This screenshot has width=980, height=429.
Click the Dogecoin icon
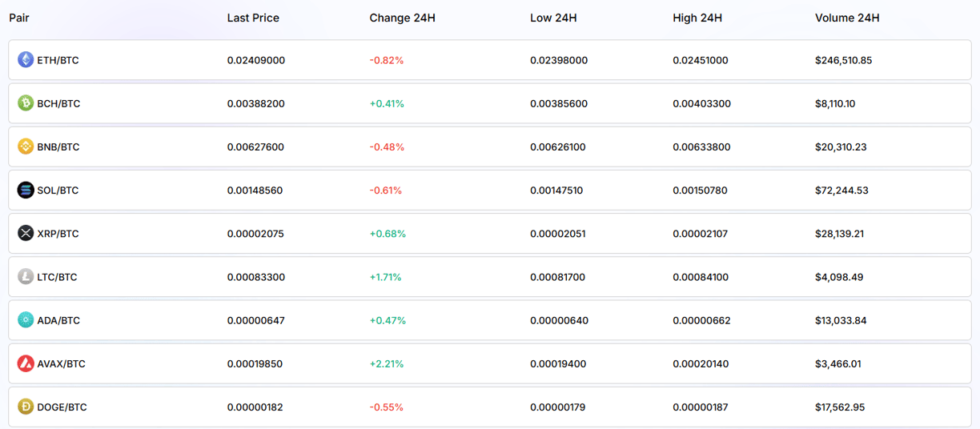(26, 407)
